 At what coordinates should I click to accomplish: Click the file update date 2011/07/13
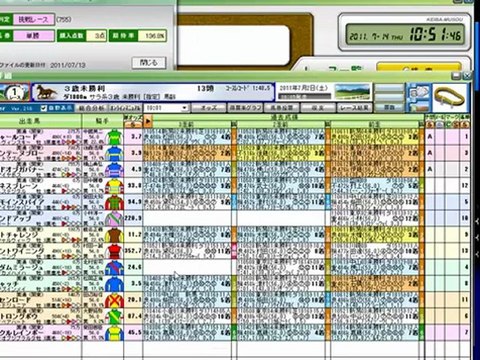click(x=68, y=65)
